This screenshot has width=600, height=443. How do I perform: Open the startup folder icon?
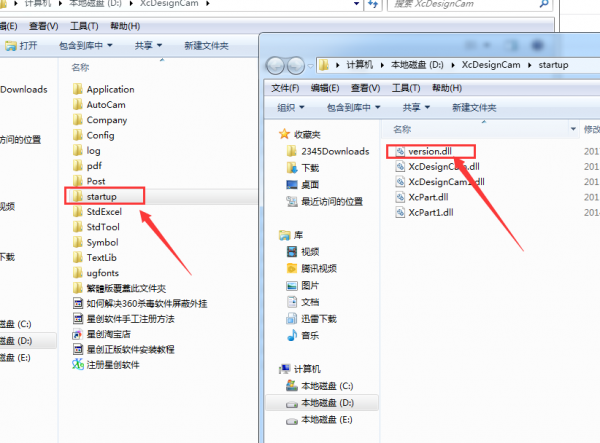point(78,196)
